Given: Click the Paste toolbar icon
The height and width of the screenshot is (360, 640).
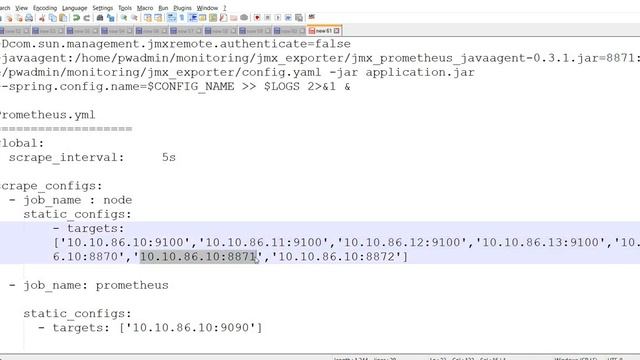Looking at the screenshot, I should tap(63, 18).
